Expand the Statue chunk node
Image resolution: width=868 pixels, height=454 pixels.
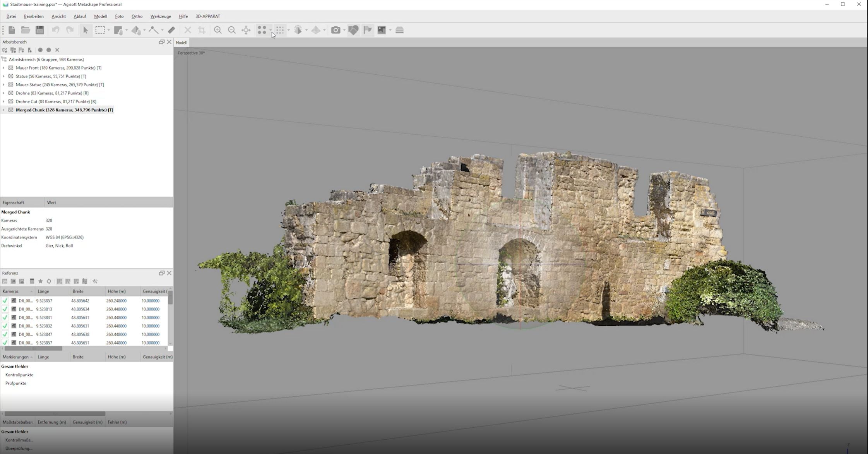pyautogui.click(x=3, y=76)
